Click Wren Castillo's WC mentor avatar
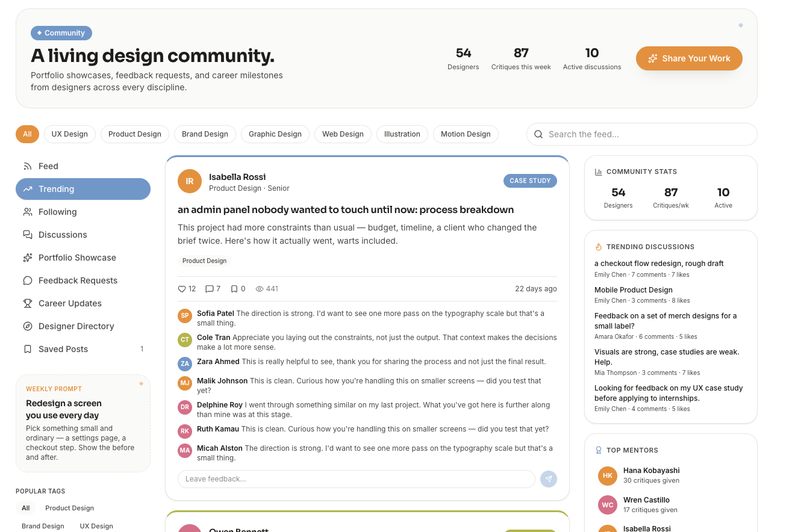The height and width of the screenshot is (532, 795). click(608, 505)
